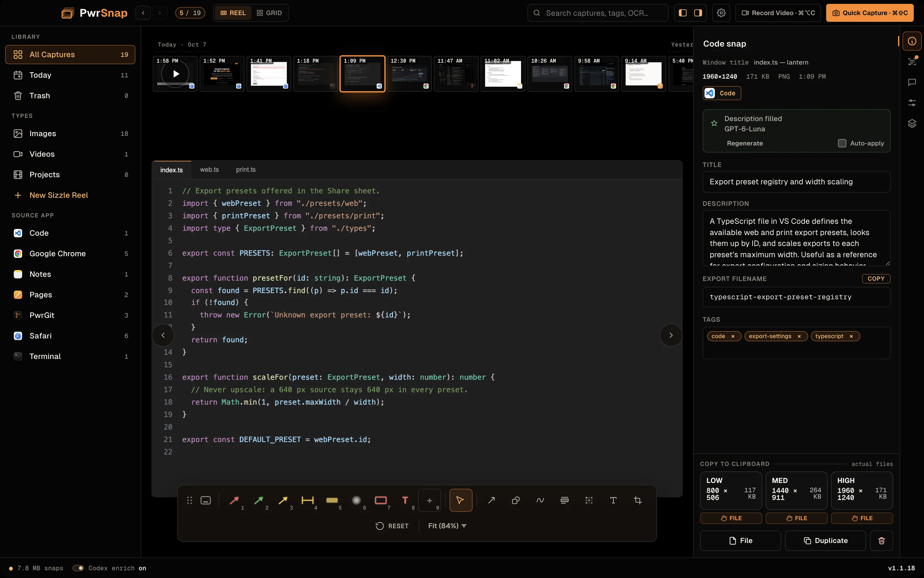Pick the shapes tool in toolbar
This screenshot has width=924, height=578.
coord(516,500)
